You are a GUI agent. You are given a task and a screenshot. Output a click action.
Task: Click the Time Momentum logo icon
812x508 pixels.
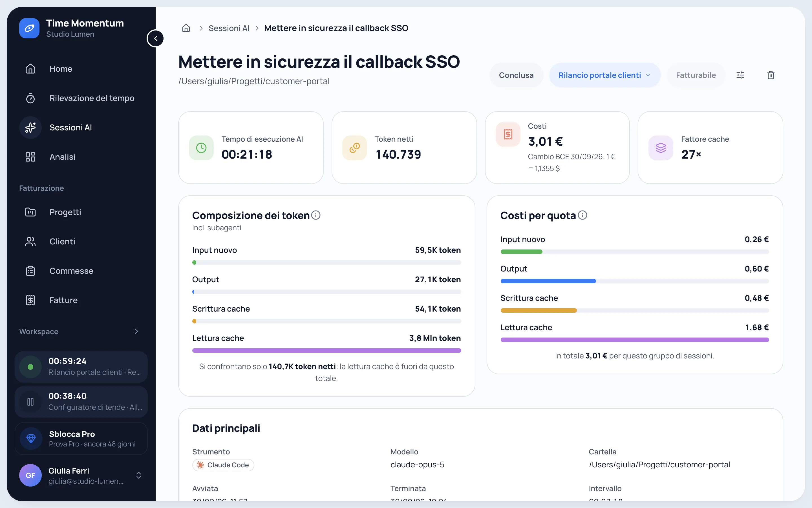(x=29, y=28)
